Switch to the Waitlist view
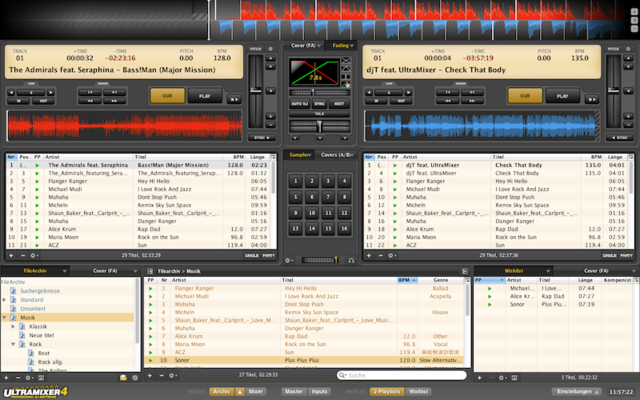 418,391
